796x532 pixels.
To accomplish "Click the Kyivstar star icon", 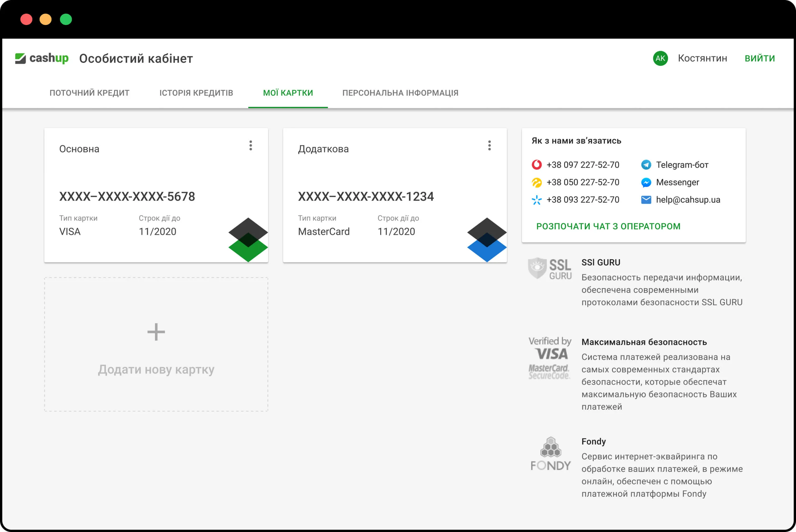I will [x=536, y=200].
